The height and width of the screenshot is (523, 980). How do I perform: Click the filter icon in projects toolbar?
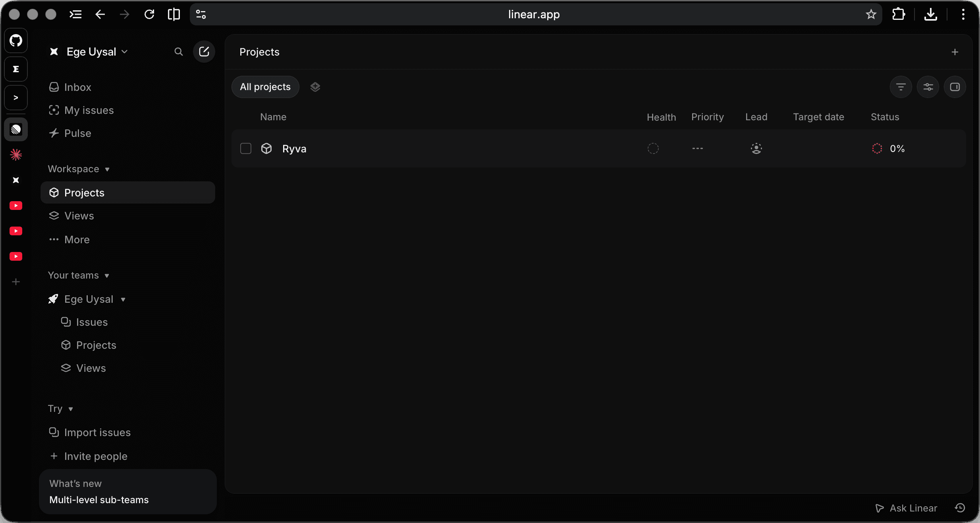pyautogui.click(x=901, y=87)
